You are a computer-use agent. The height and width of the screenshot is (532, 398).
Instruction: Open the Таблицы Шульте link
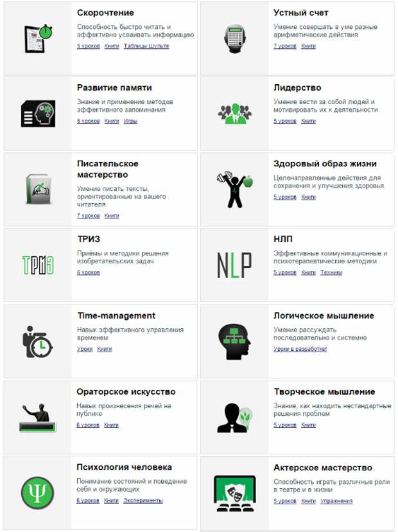tap(146, 46)
